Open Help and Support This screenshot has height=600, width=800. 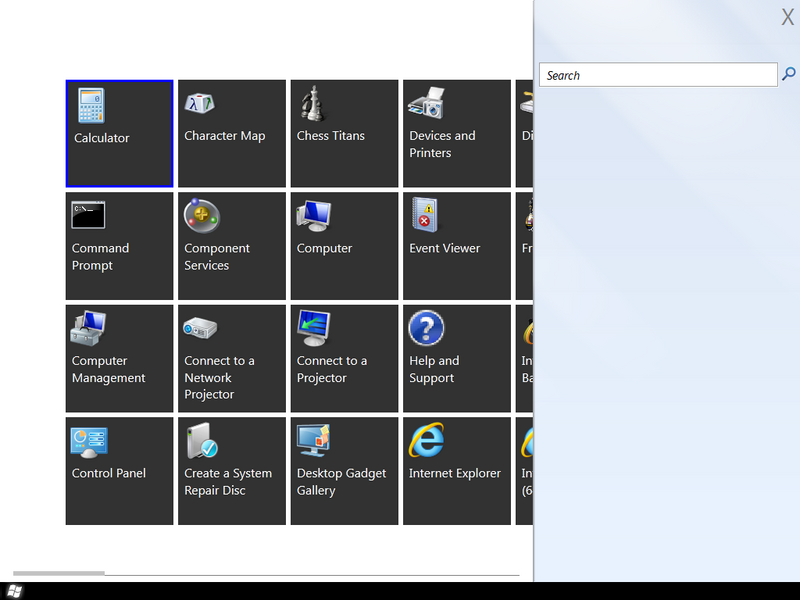click(457, 359)
